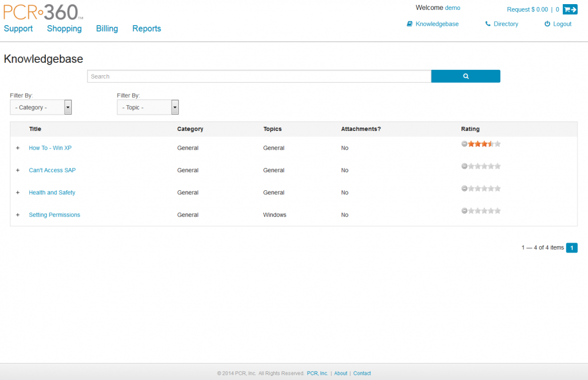Click the Knowledgebase book icon

[x=410, y=24]
